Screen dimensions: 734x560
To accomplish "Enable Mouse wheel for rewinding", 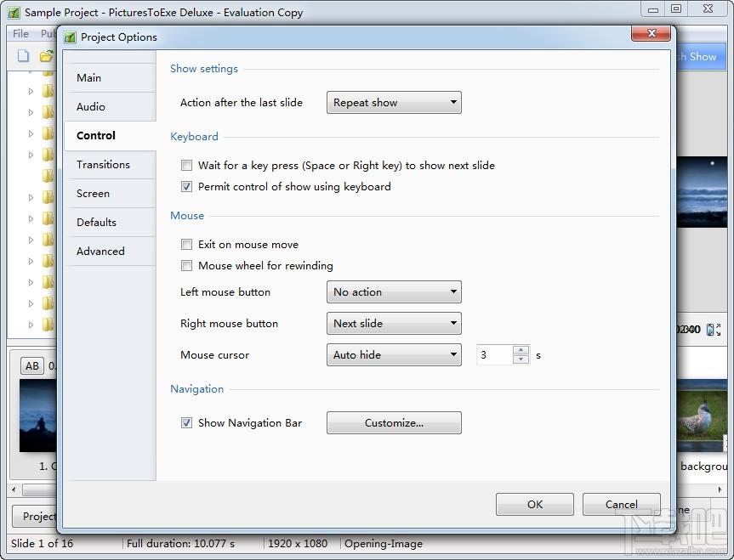I will coord(186,266).
